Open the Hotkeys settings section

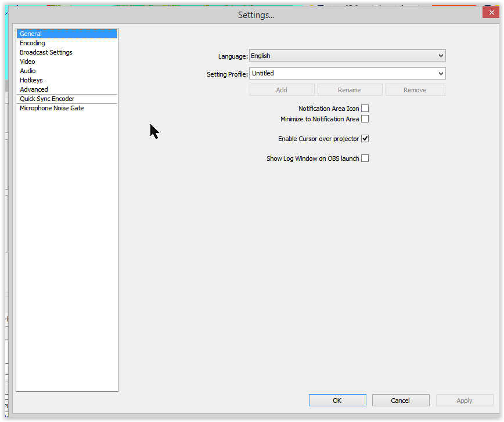[67, 80]
